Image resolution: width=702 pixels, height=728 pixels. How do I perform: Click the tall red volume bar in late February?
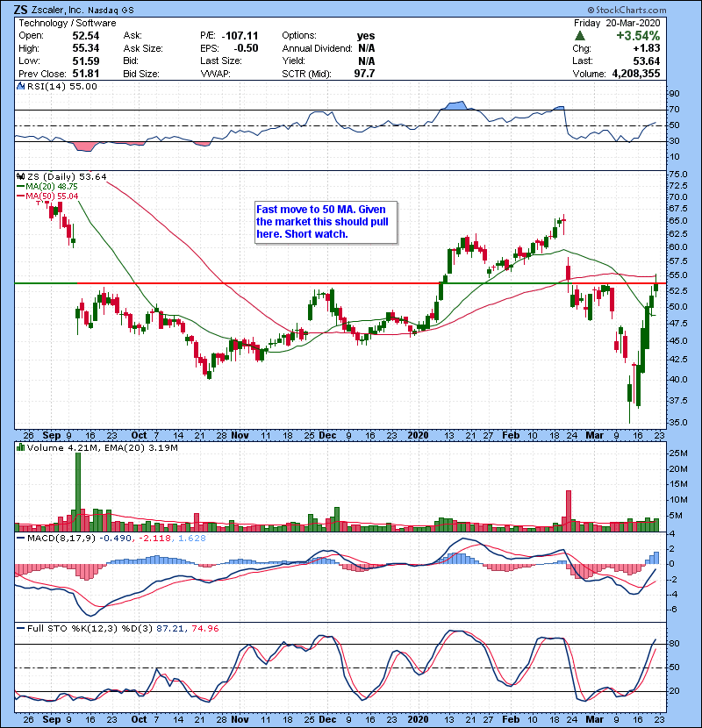569,510
